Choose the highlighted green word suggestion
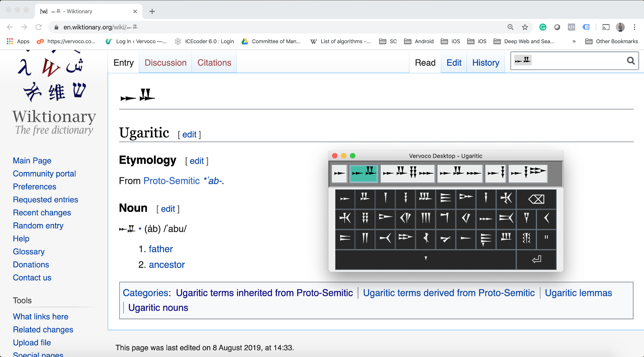 tap(363, 174)
